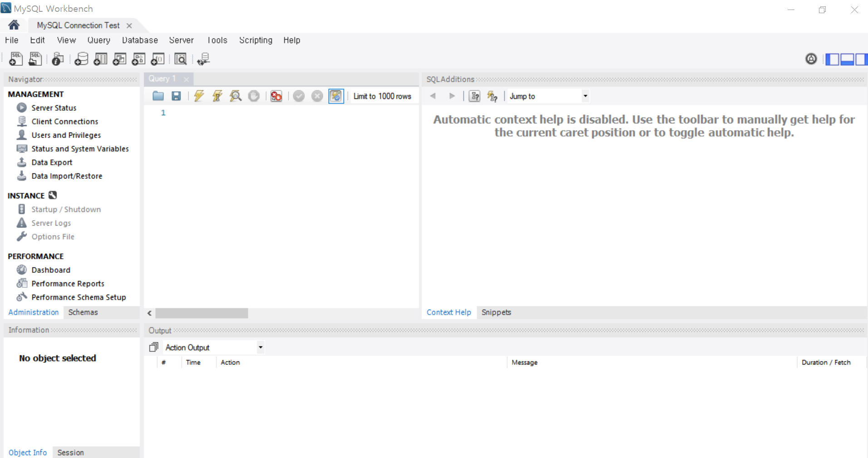
Task: Go forward in context help
Action: tap(452, 96)
